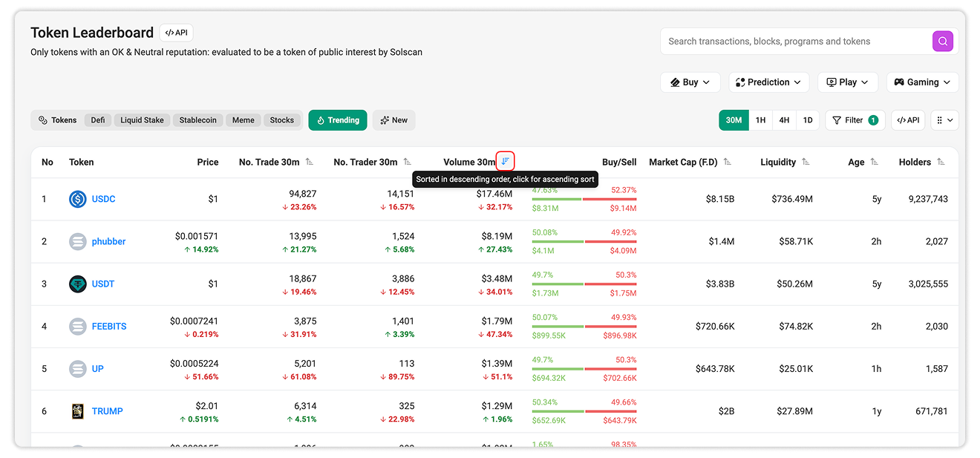Open the Filter options button
Viewport: 980px width, 458px height.
click(855, 120)
